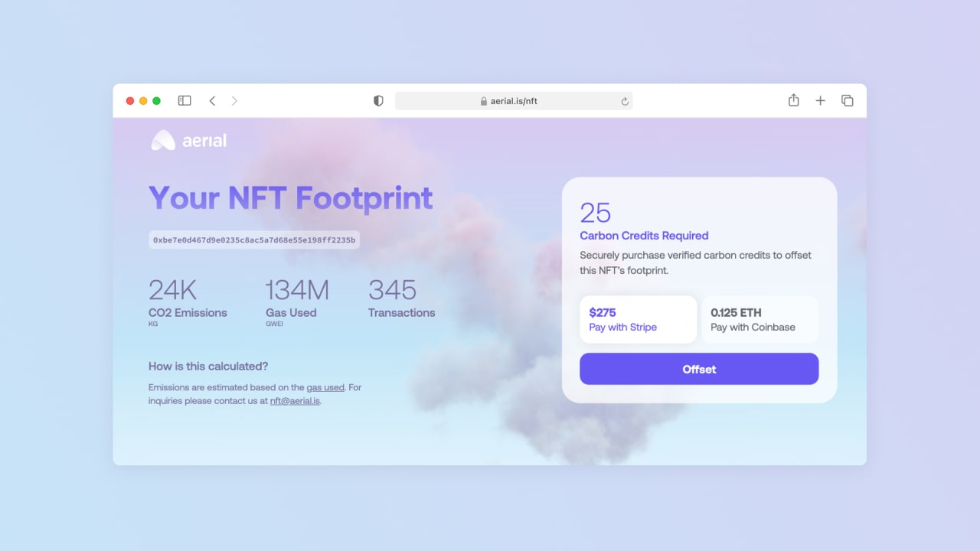
Task: Click the Carbon Credits Required label
Action: (644, 236)
